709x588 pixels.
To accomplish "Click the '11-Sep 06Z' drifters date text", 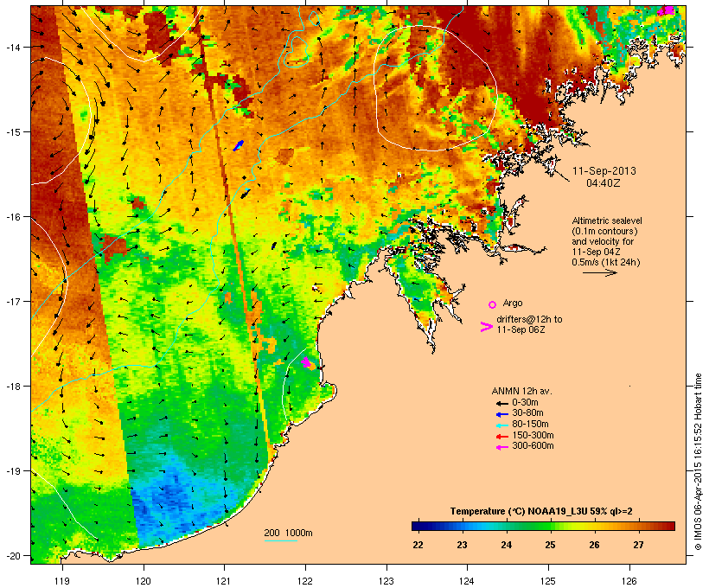I will pyautogui.click(x=521, y=330).
